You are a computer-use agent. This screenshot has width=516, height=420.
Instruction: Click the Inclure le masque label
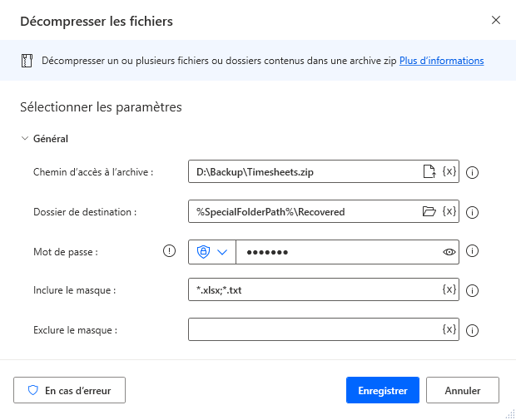74,290
